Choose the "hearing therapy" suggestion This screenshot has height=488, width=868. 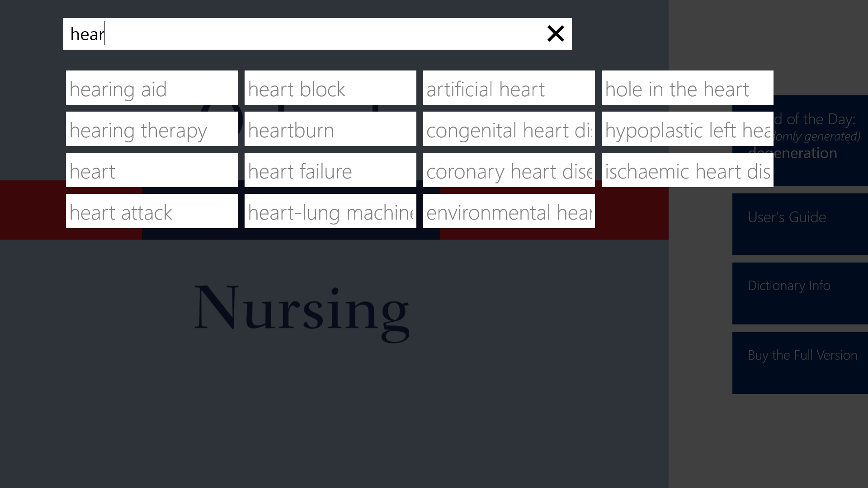point(151,129)
